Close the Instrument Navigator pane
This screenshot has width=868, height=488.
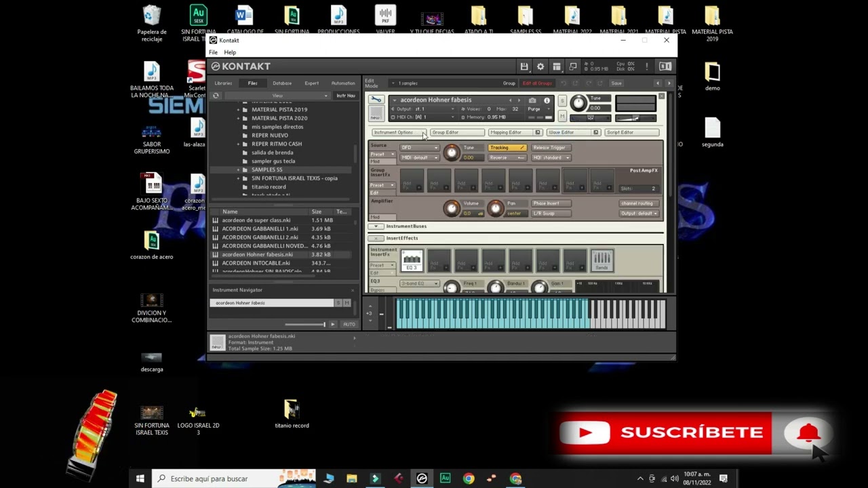(x=354, y=290)
